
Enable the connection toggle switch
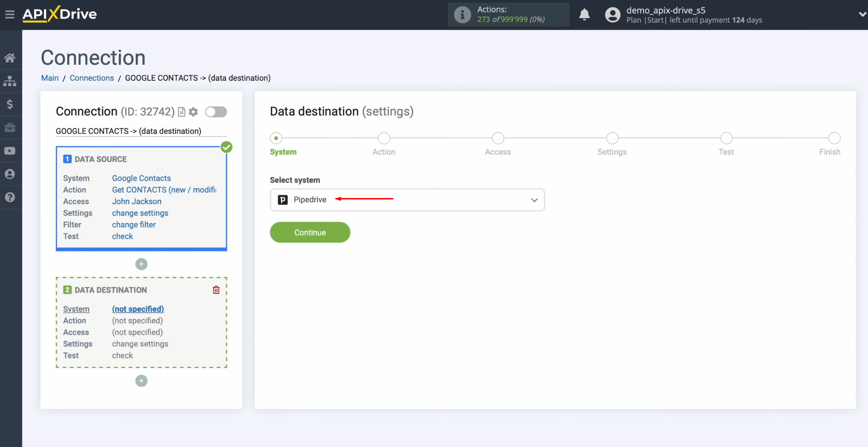[x=216, y=112]
